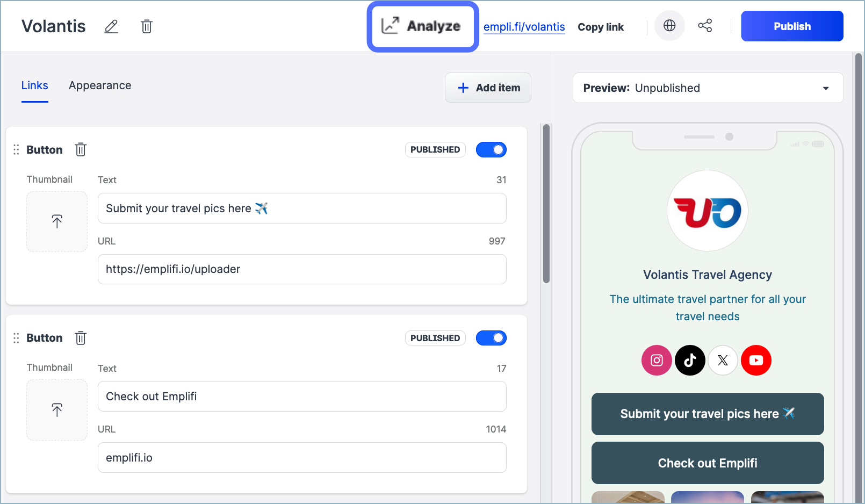Viewport: 865px width, 504px height.
Task: Click the pencil edit icon beside Volantis
Action: 111,26
